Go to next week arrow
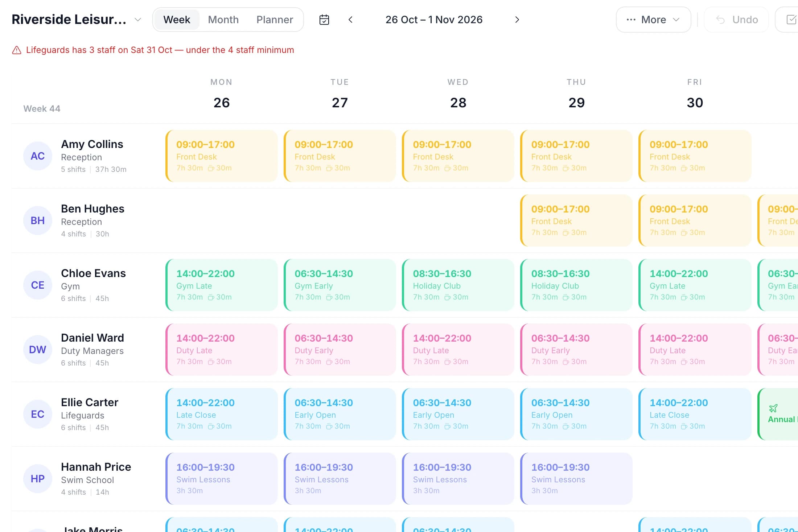Screen dimensions: 798x532 click(517, 20)
